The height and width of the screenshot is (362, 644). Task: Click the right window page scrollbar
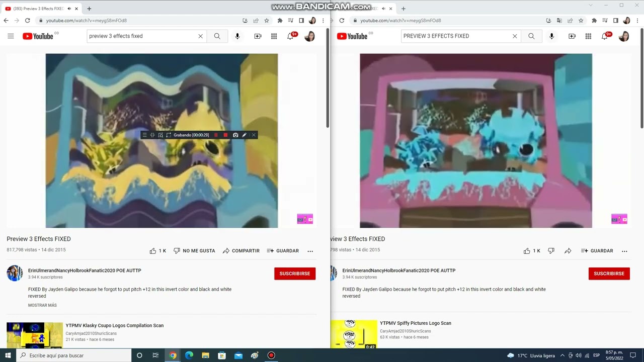641,79
